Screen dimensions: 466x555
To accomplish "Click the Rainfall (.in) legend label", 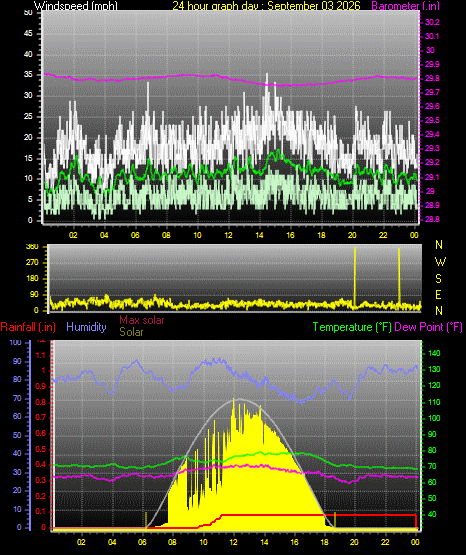I will point(28,327).
